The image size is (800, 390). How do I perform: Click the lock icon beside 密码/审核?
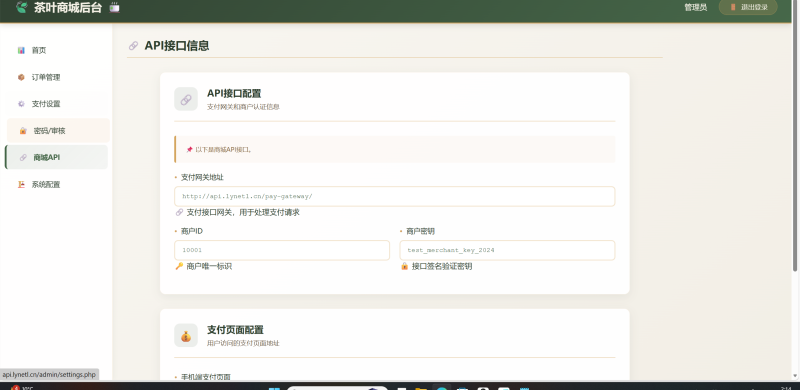23,131
